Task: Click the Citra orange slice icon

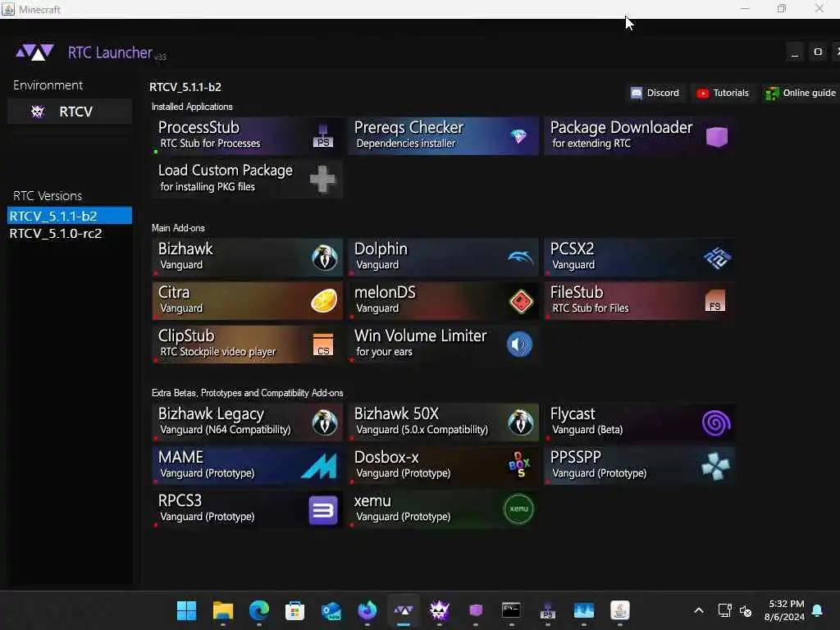Action: coord(324,300)
